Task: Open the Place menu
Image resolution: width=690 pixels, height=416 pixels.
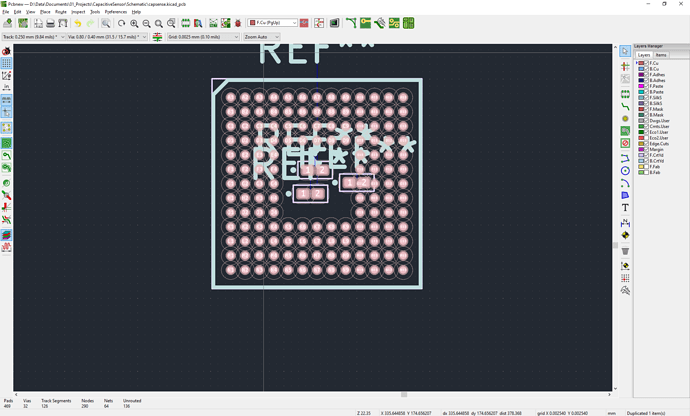Action: (45, 12)
